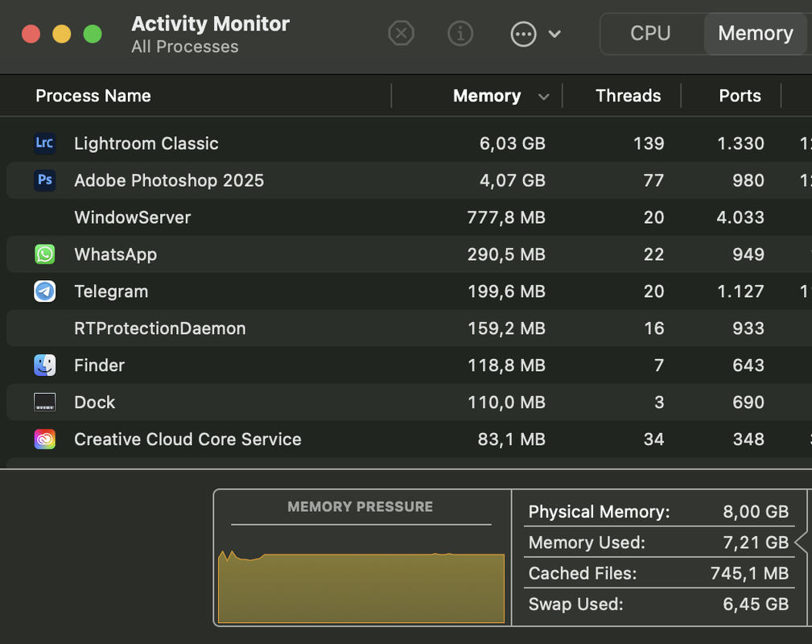Screen dimensions: 812x644
Task: Click the 199,6 MB memory value
Action: (x=506, y=291)
